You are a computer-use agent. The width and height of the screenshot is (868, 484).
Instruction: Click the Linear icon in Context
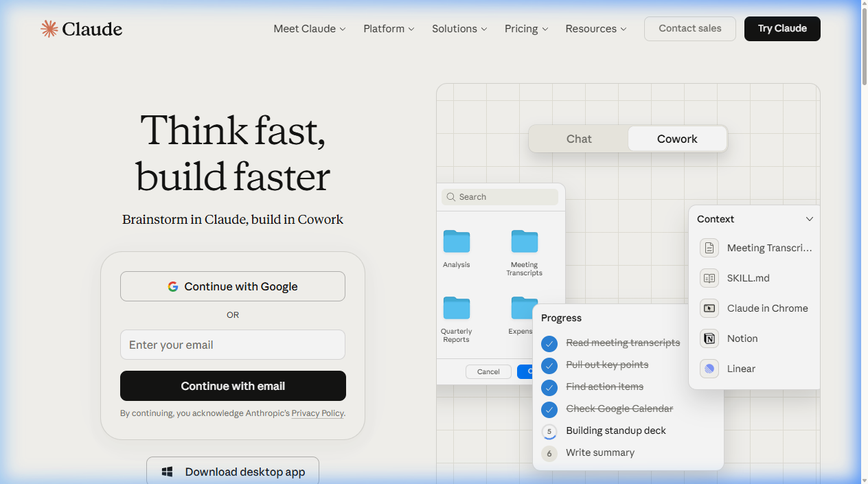point(709,369)
